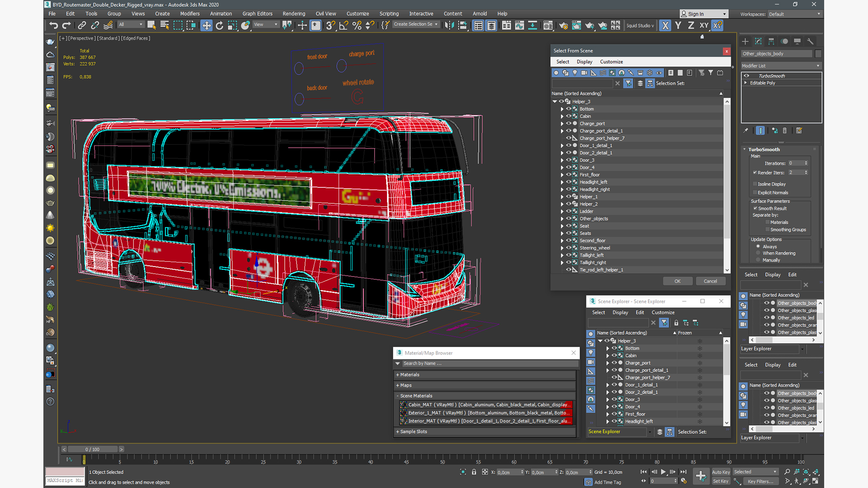
Task: Open the Create Selection Set dropdown
Action: pyautogui.click(x=415, y=24)
